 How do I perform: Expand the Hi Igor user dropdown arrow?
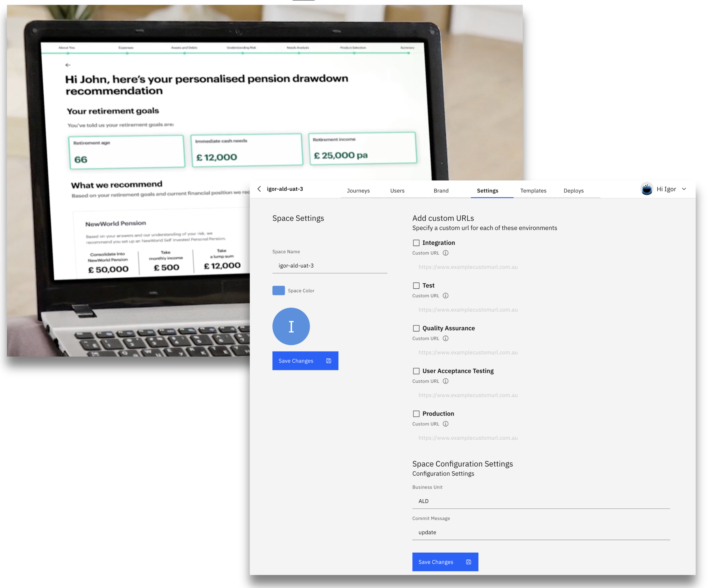click(x=684, y=189)
